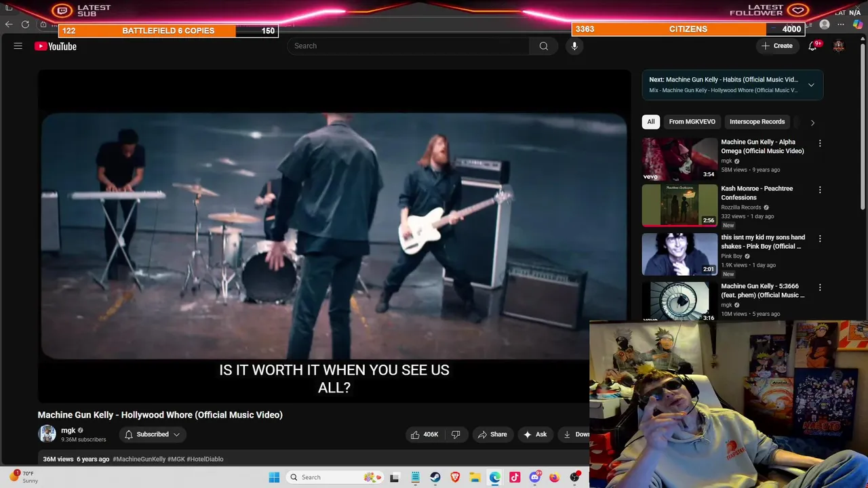868x488 pixels.
Task: Open 'Kash Monroe - Peachtree Confessions' title
Action: pos(757,193)
